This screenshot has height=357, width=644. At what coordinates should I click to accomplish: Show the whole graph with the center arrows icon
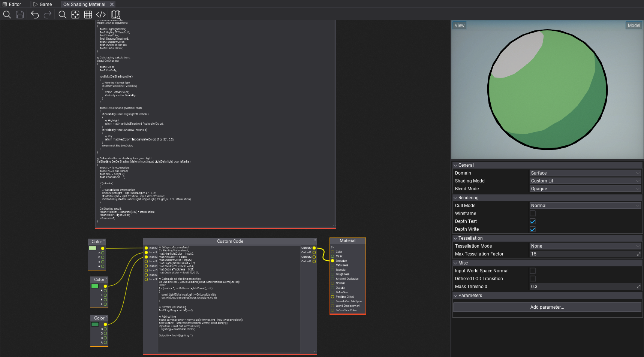[x=75, y=15]
